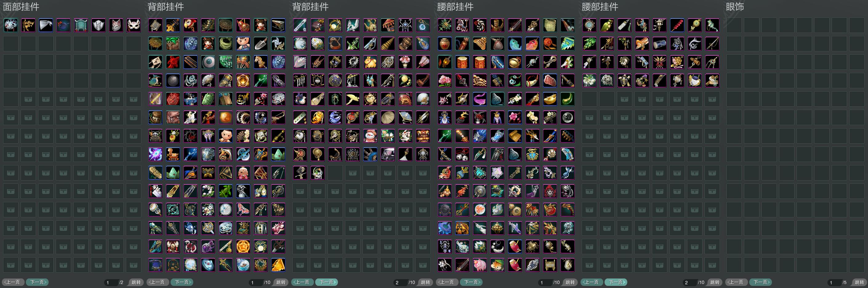The image size is (868, 288).
Task: Select the garden shovel back accessory
Action: click(261, 44)
